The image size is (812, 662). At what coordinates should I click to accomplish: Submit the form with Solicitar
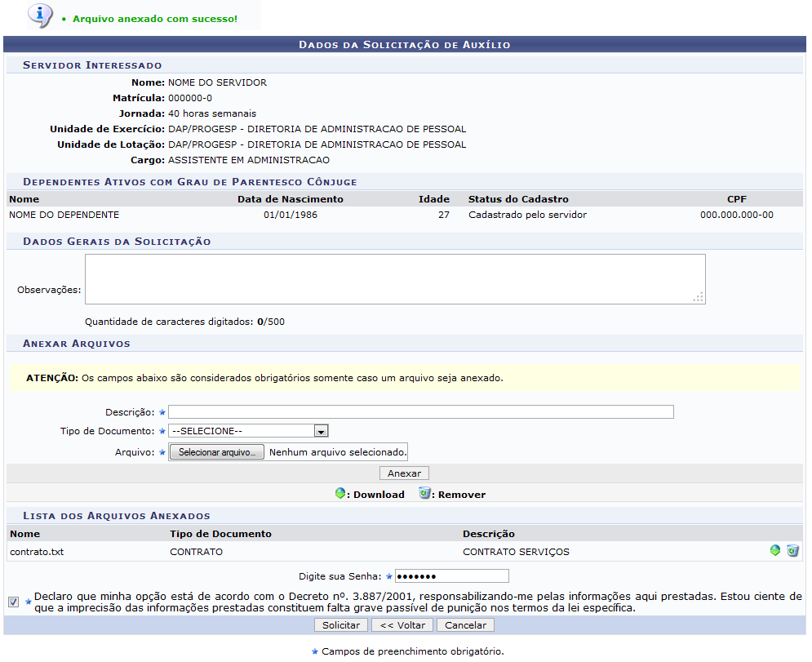click(340, 625)
